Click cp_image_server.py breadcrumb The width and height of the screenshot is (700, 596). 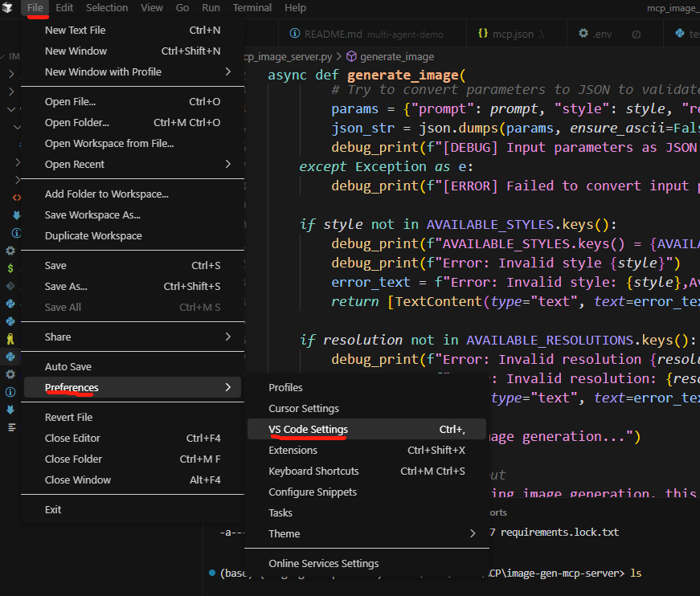pyautogui.click(x=288, y=57)
